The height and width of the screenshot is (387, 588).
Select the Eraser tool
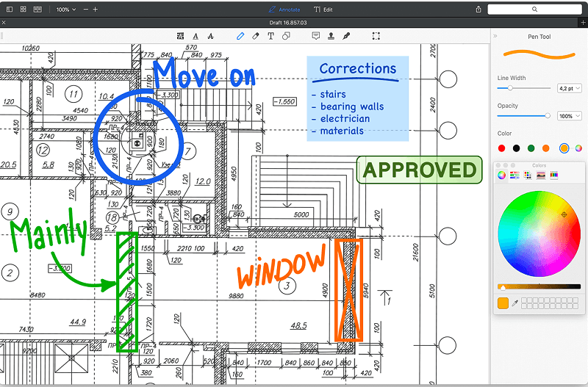coord(256,35)
